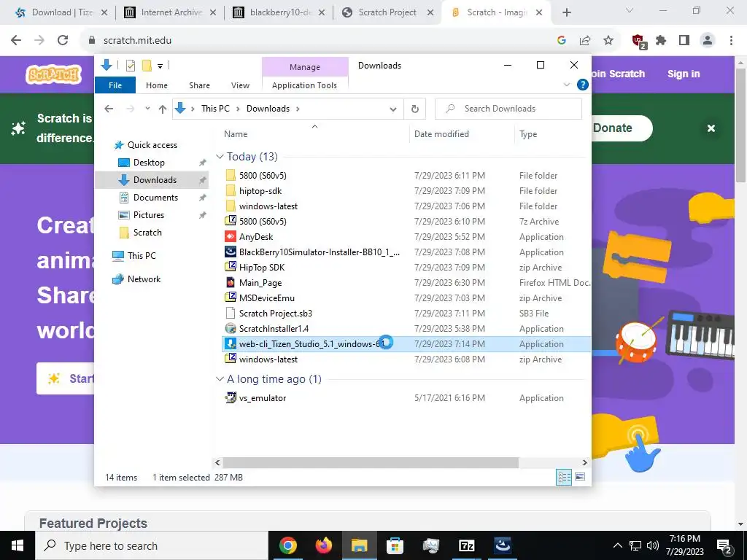The image size is (747, 560).
Task: Click the ScratchInstaller1.4 application icon
Action: (231, 329)
